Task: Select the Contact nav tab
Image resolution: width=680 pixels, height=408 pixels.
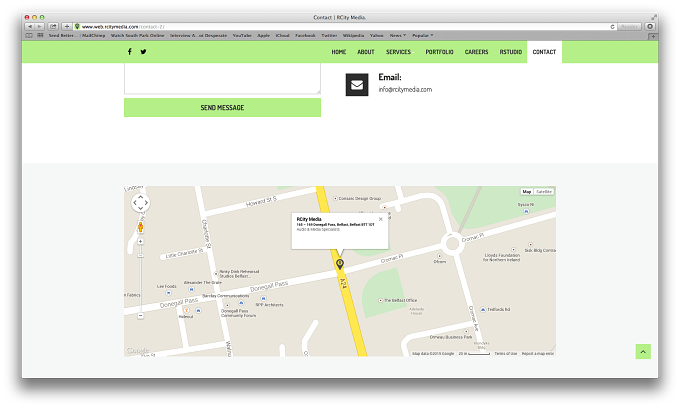Action: 544,52
